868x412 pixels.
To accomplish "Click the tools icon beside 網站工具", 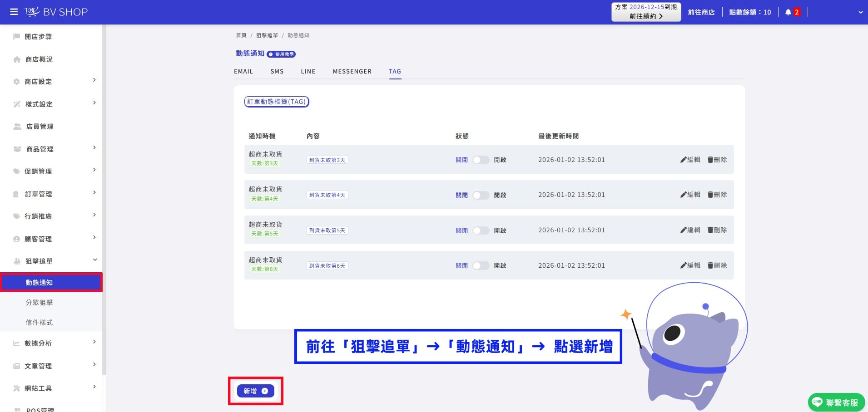I will coord(17,388).
